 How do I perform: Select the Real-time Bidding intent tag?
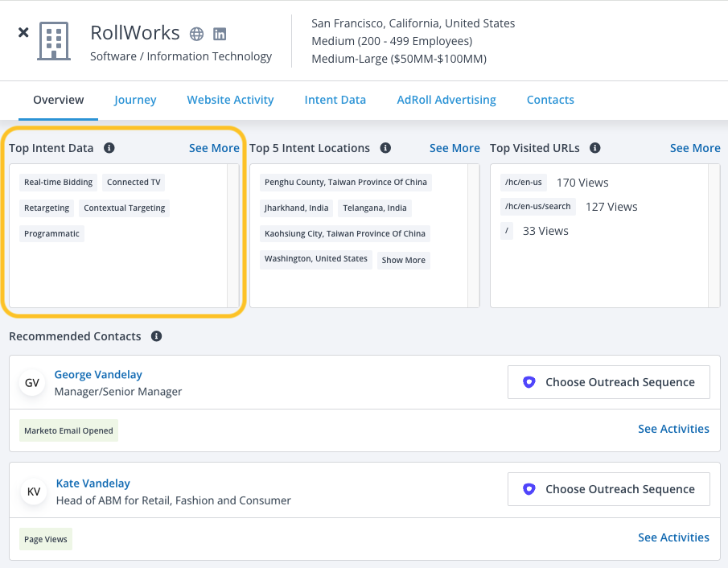pos(58,183)
